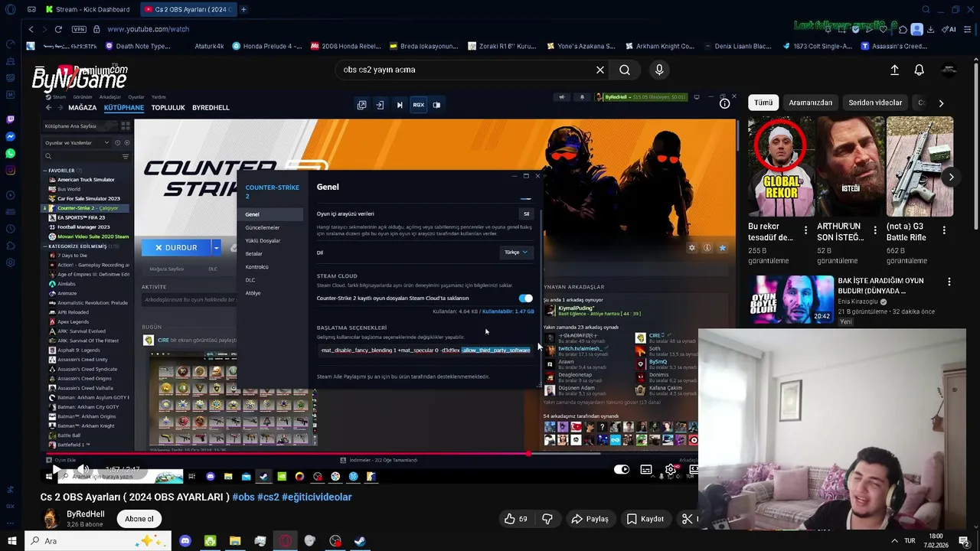Open YouTube notifications bell
The image size is (980, 551).
[919, 70]
